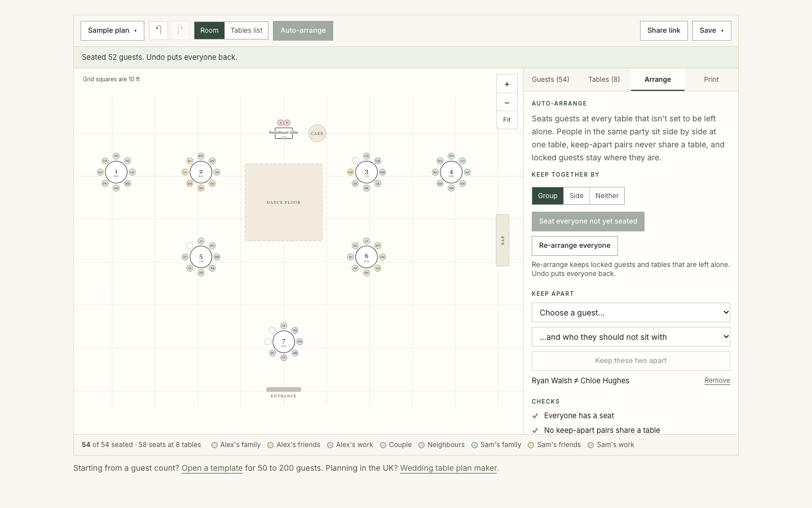This screenshot has height=508, width=812.
Task: Select round table 4 on the floor plan
Action: pos(451,172)
